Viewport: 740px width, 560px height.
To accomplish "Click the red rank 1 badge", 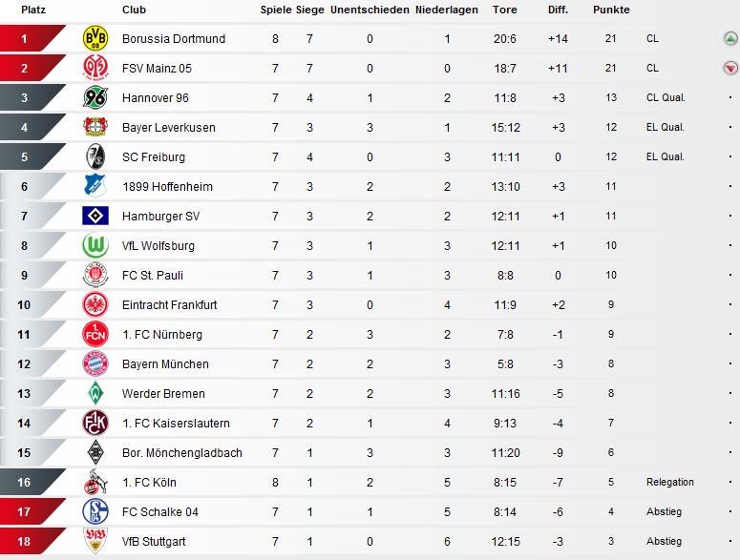I will (x=26, y=39).
